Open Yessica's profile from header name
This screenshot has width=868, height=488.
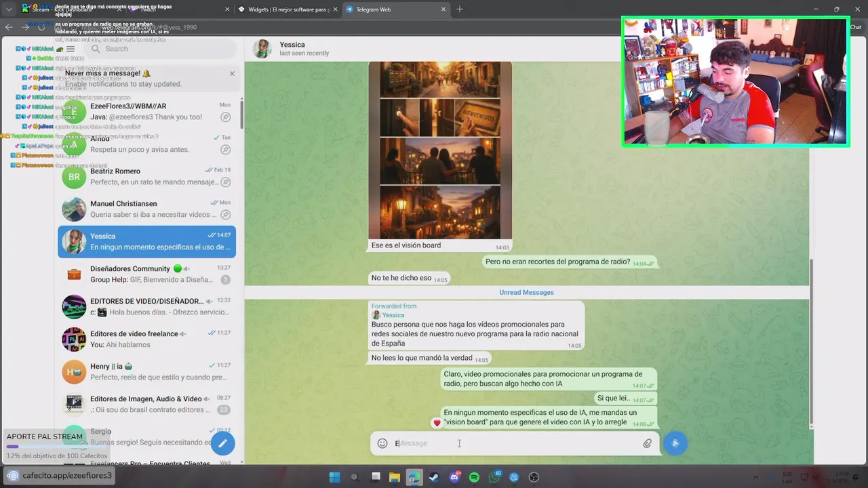tap(292, 45)
